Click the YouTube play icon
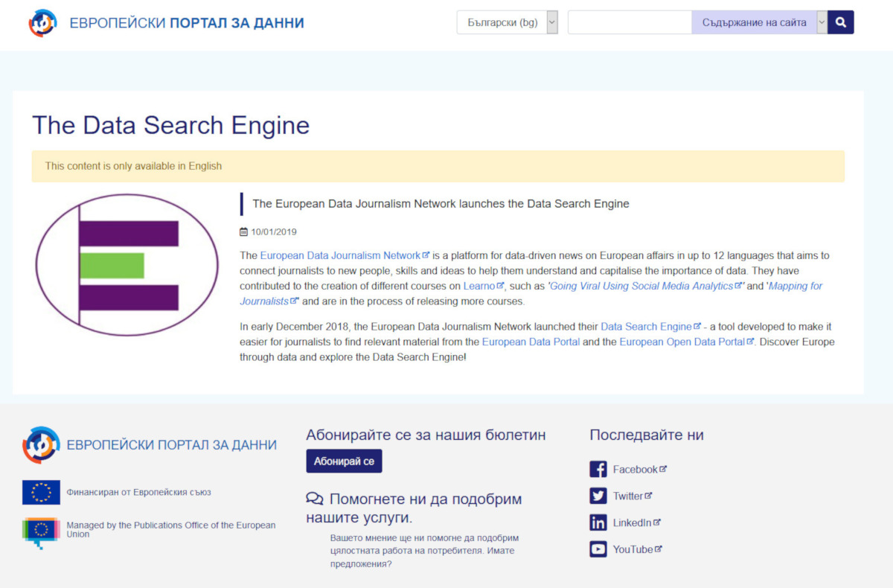The image size is (893, 588). pyautogui.click(x=598, y=550)
